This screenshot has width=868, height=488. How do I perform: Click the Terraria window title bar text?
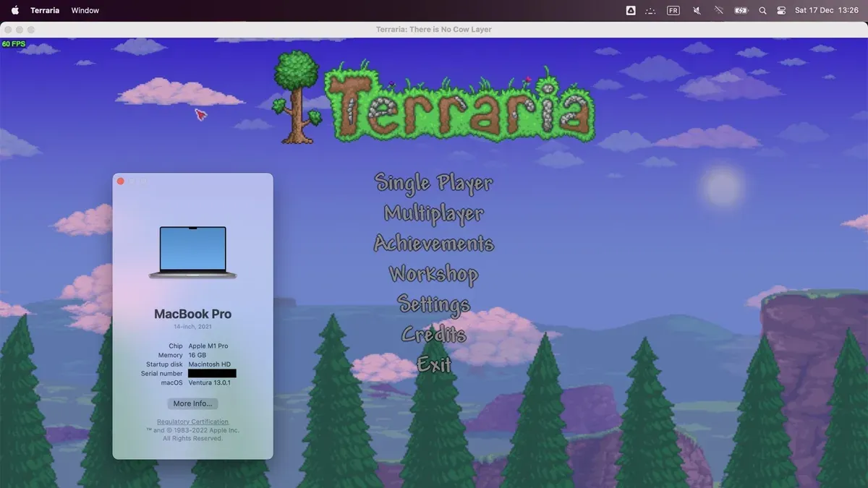[x=434, y=30]
